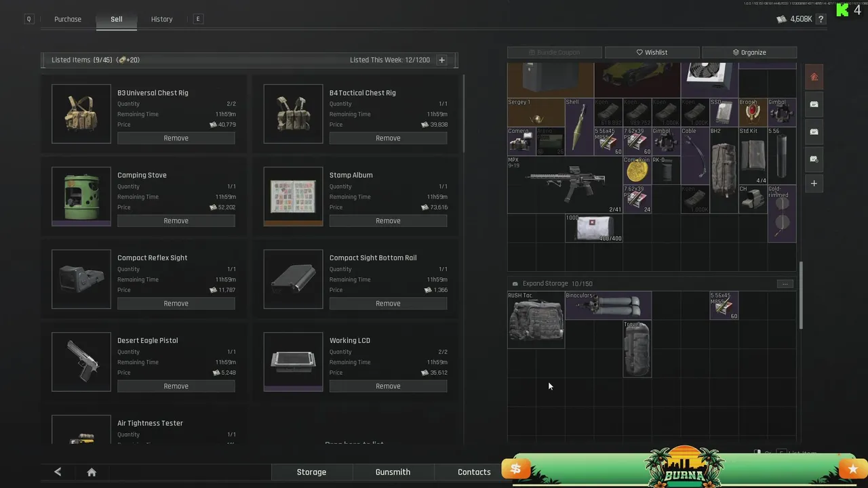Click the 4,608K currency balance
The width and height of the screenshot is (868, 488).
click(795, 19)
